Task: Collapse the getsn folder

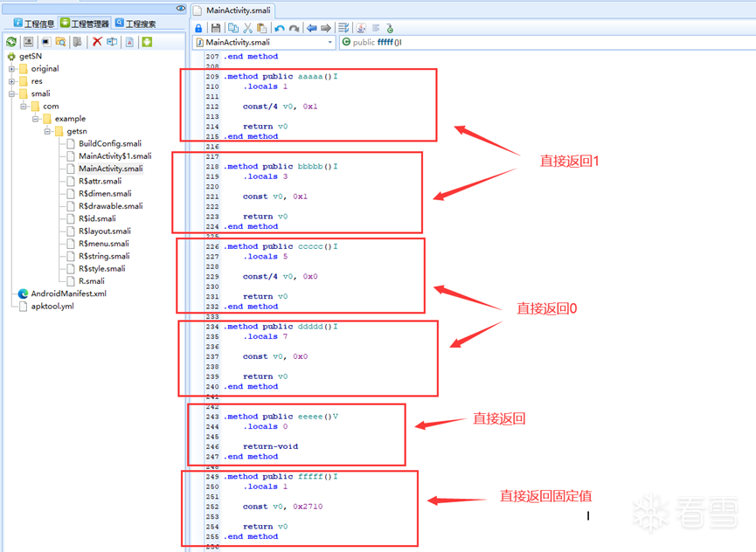Action: pyautogui.click(x=47, y=132)
